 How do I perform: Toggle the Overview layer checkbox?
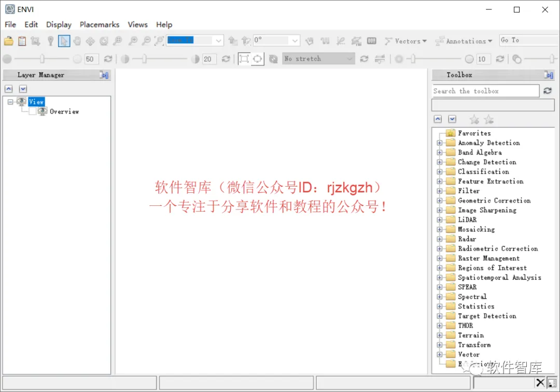click(33, 111)
